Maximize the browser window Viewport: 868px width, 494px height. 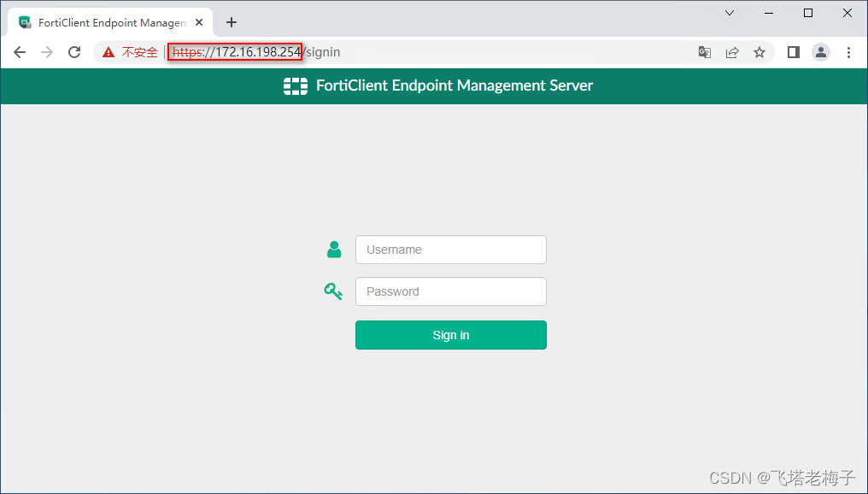pyautogui.click(x=808, y=13)
